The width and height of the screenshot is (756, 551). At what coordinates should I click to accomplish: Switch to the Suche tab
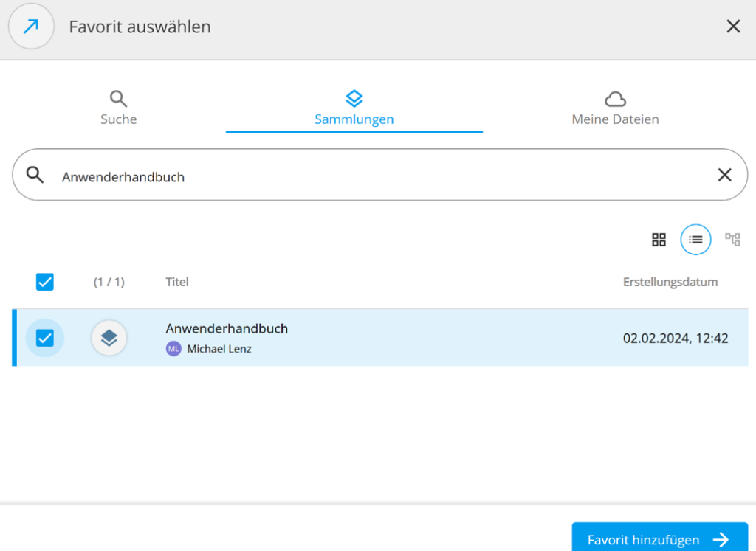[119, 108]
